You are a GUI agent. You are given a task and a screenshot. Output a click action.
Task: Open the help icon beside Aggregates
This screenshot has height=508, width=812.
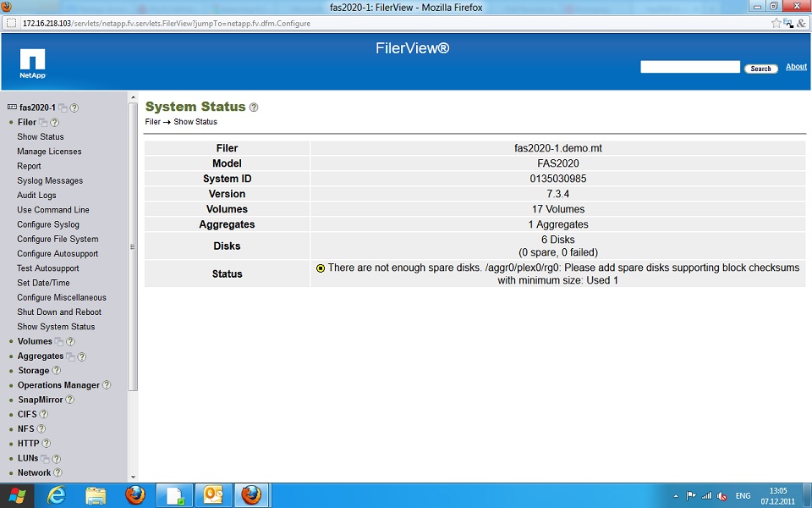point(82,356)
